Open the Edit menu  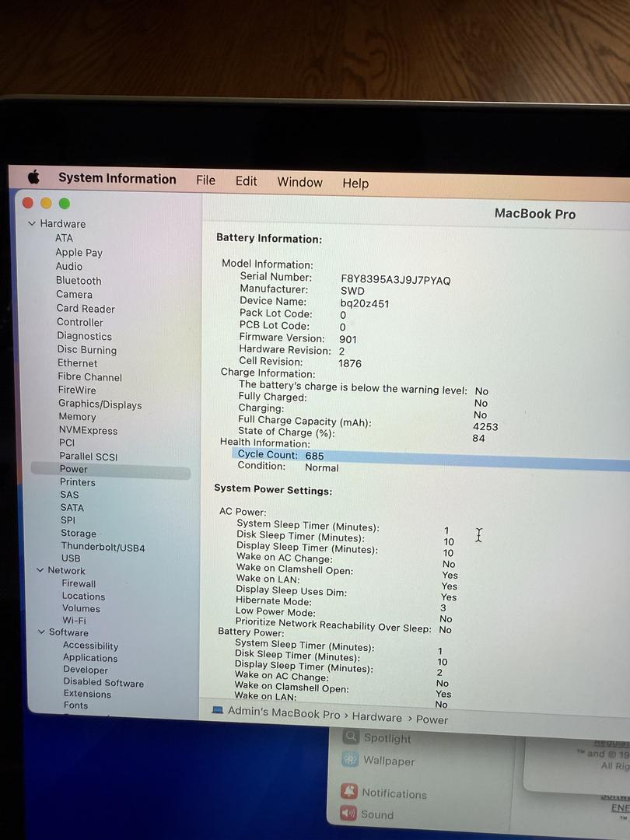coord(247,181)
